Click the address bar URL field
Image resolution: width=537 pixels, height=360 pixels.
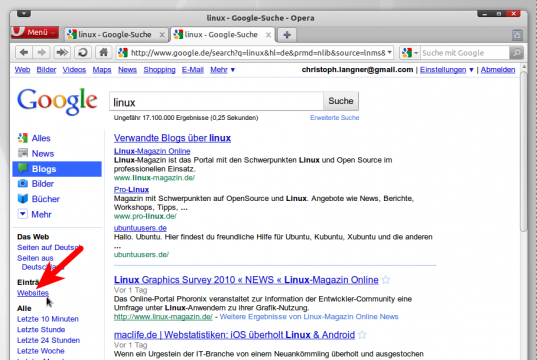pos(254,53)
